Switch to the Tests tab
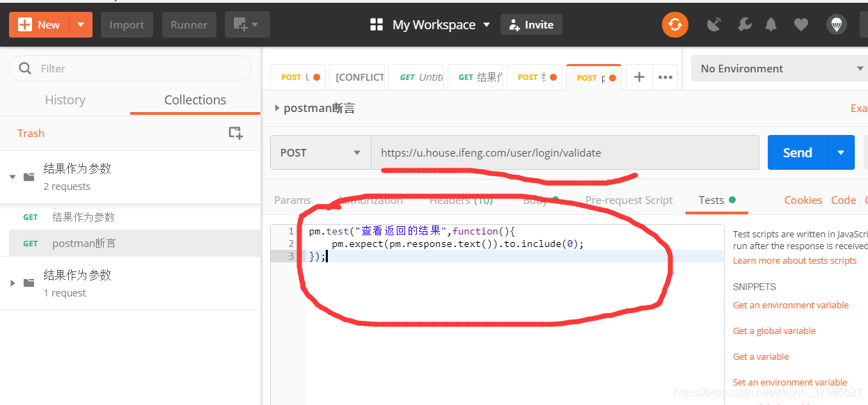The width and height of the screenshot is (868, 405). [x=717, y=200]
